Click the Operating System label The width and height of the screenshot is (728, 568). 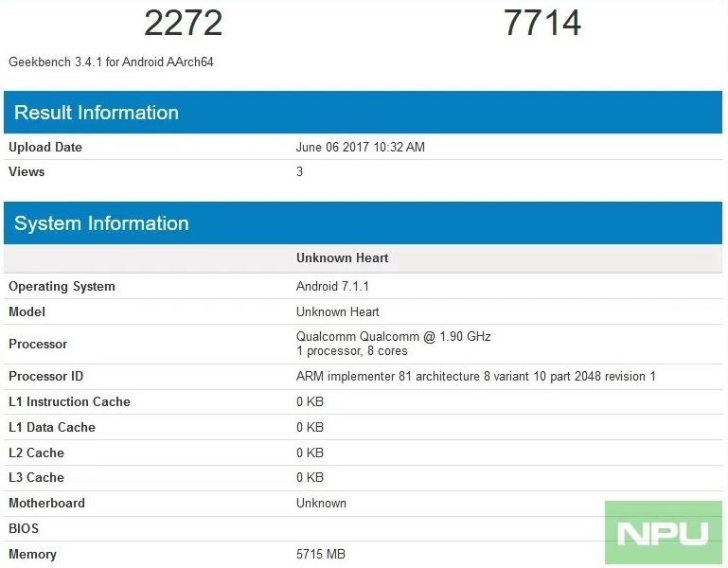(x=62, y=287)
